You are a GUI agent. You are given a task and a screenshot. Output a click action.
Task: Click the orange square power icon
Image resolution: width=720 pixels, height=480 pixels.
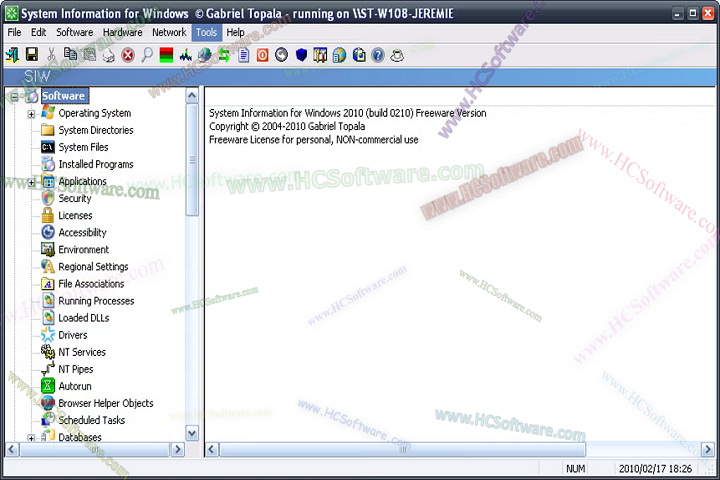coord(263,56)
